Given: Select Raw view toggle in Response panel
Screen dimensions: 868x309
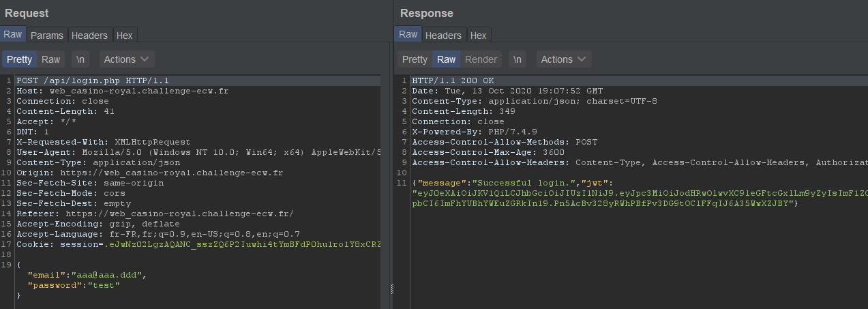Looking at the screenshot, I should (x=447, y=59).
